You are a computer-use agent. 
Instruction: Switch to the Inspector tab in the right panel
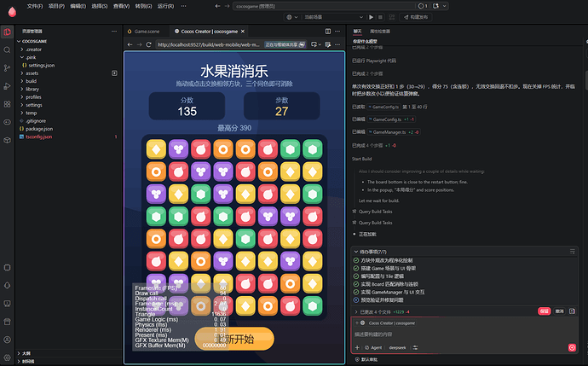click(380, 32)
